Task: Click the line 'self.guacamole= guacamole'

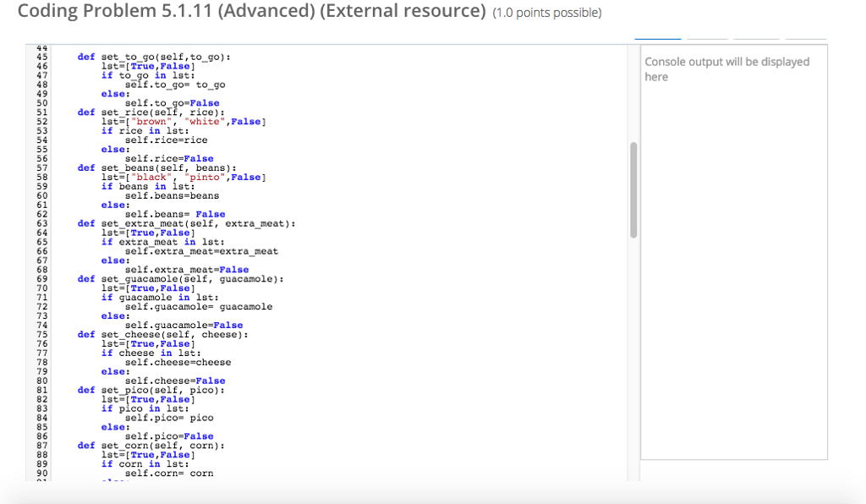Action: pos(199,307)
